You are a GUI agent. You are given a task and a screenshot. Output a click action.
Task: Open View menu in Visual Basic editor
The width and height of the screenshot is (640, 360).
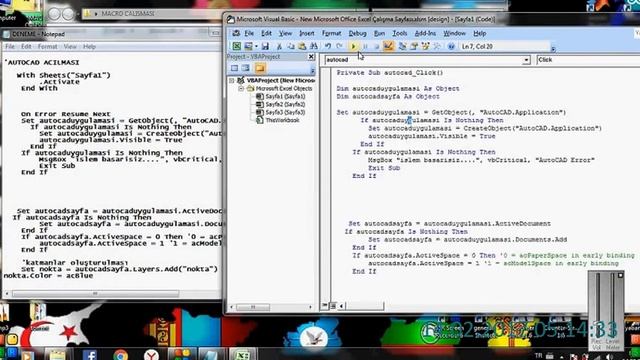pos(285,33)
